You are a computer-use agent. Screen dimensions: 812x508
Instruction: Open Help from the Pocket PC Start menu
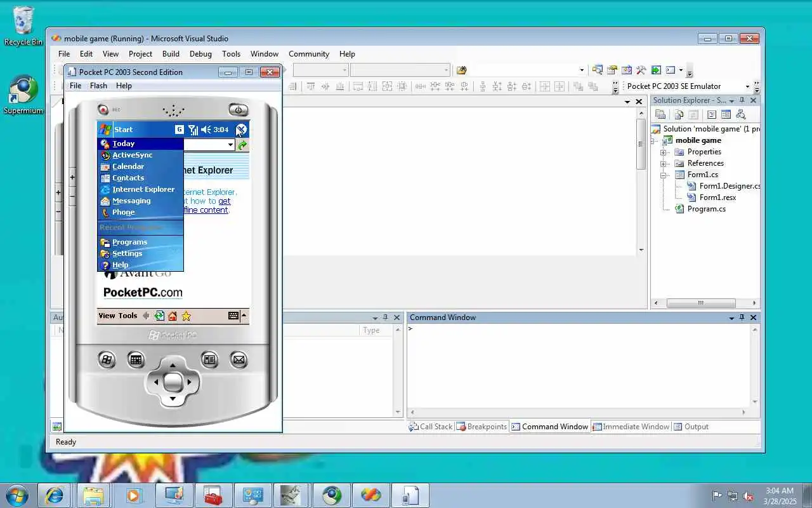(140, 265)
